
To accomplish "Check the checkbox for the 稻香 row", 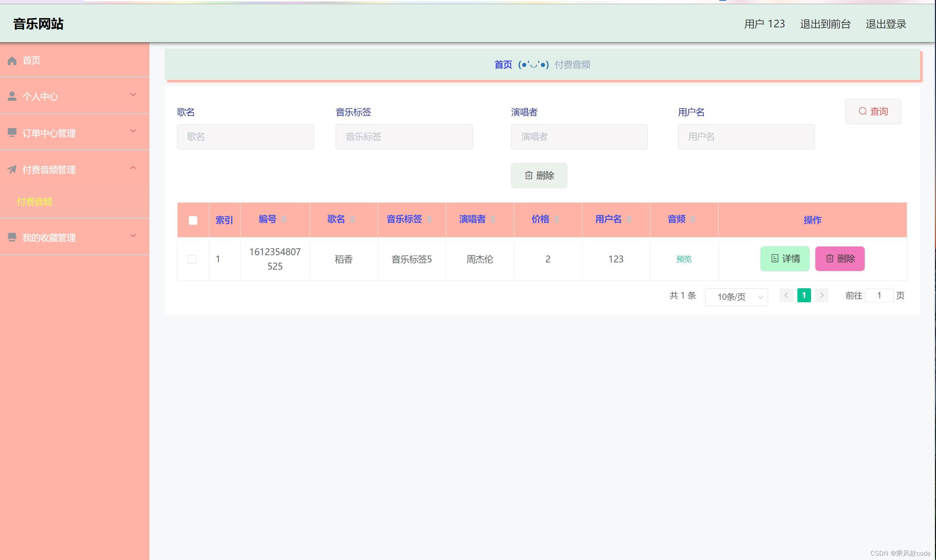I will [x=192, y=259].
